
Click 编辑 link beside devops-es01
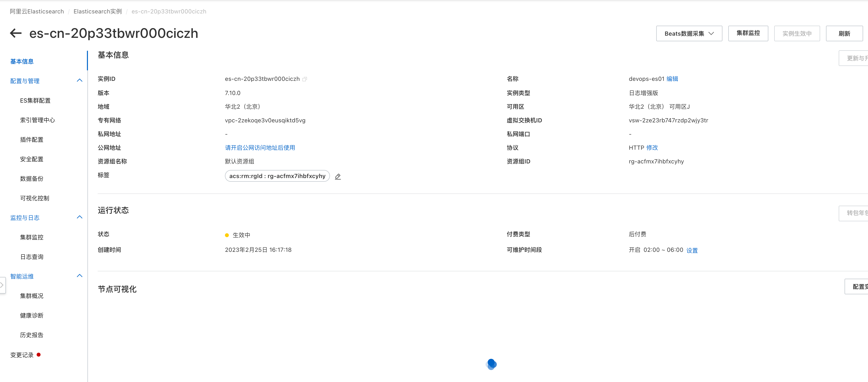pos(672,79)
